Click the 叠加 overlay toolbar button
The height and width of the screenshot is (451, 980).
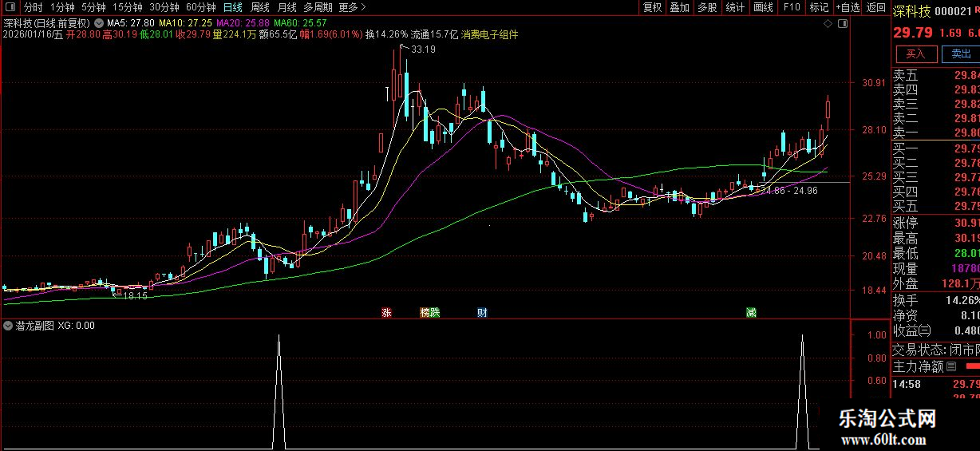[680, 7]
